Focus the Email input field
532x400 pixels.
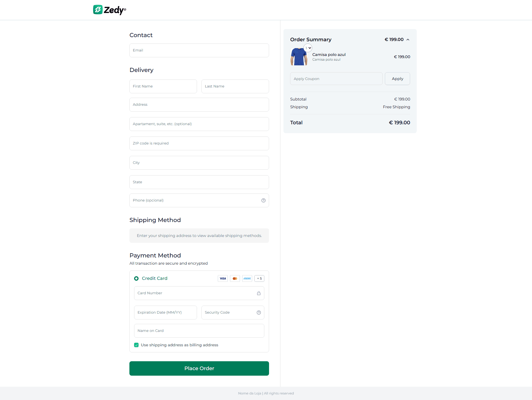[x=199, y=50]
